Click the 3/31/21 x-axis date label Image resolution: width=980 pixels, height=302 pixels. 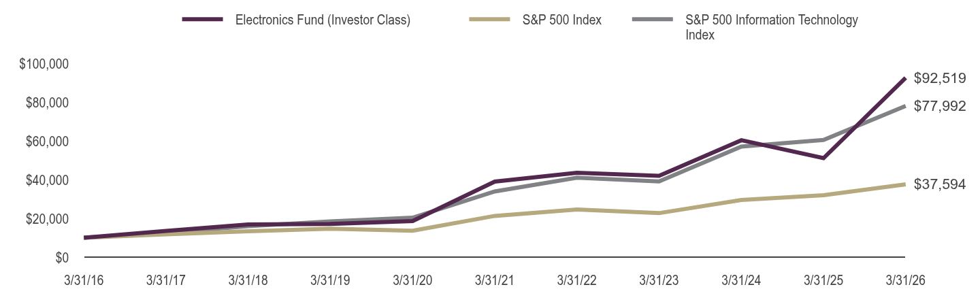495,280
